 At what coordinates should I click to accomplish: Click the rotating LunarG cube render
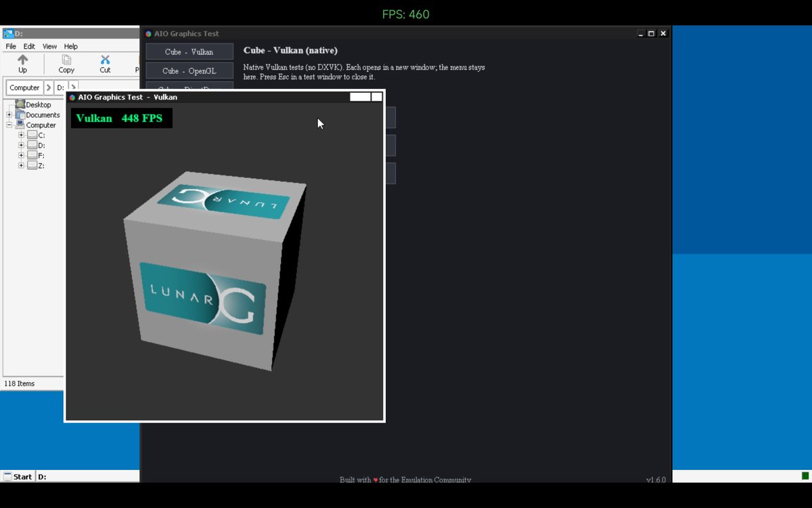click(215, 271)
